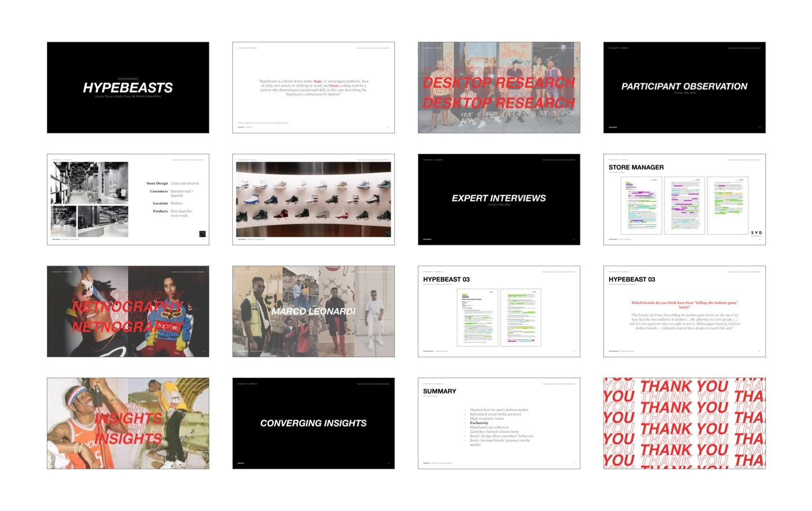The width and height of the screenshot is (812, 511).
Task: Open the red Insights photo slide
Action: (128, 423)
